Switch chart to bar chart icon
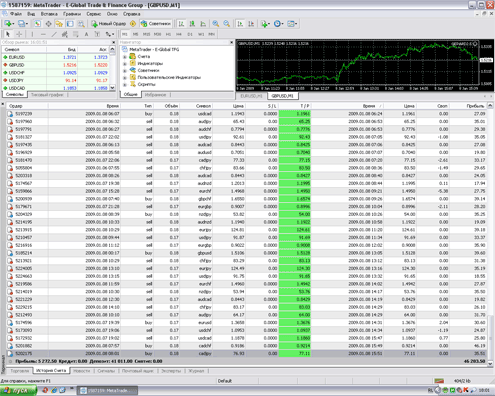Screen dimensions: 495x396 tap(181, 24)
